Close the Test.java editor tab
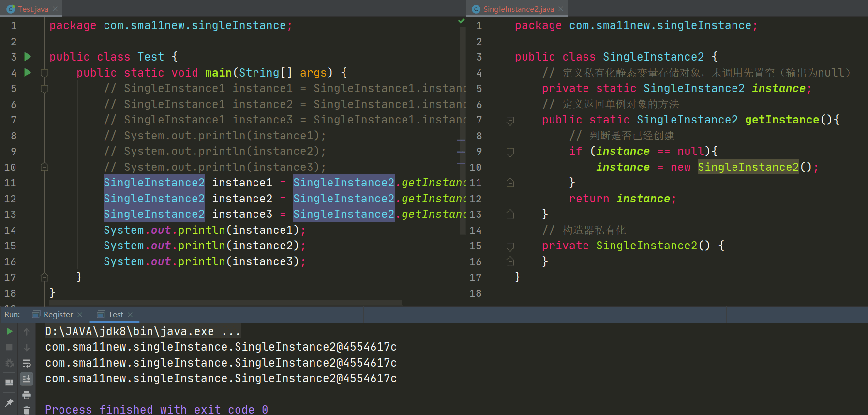This screenshot has width=868, height=415. [x=55, y=9]
